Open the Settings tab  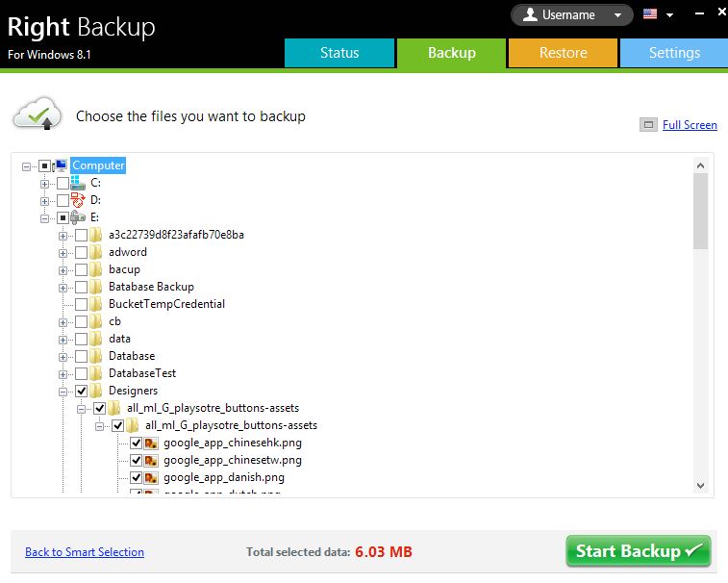coord(674,53)
